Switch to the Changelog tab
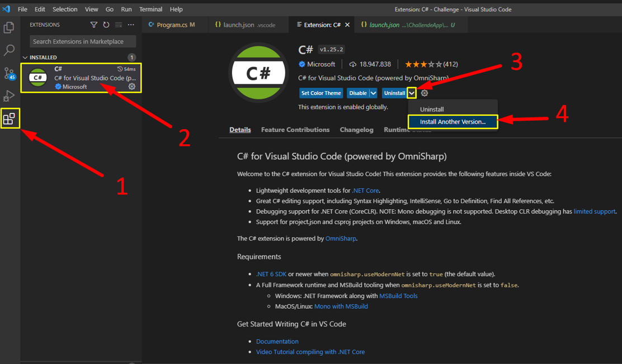Screen dimensions: 622x364 point(356,130)
